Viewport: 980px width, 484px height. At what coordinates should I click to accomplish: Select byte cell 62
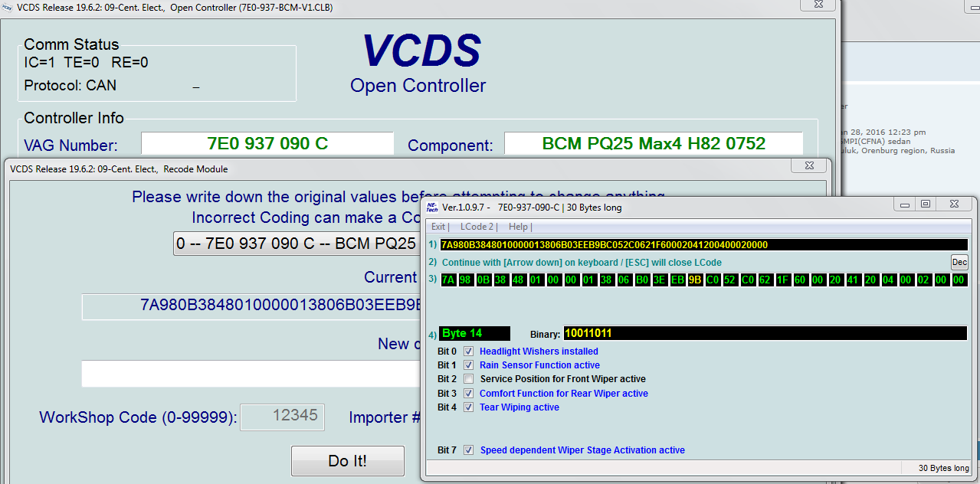click(x=765, y=280)
